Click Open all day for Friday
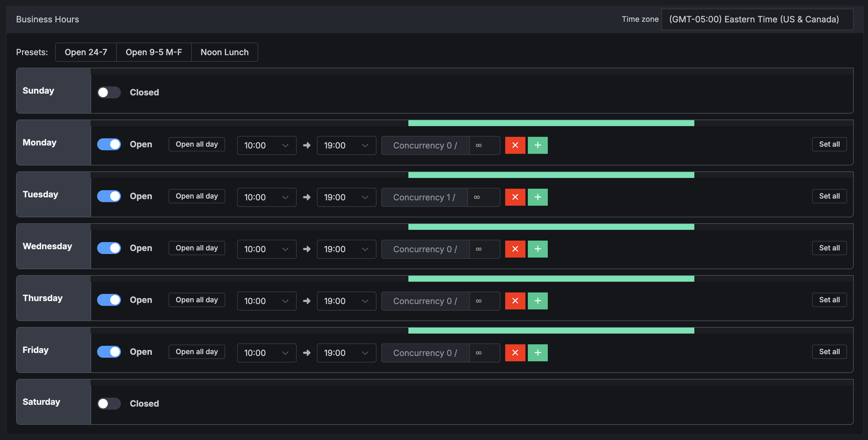Viewport: 868px width, 440px height. [x=197, y=352]
